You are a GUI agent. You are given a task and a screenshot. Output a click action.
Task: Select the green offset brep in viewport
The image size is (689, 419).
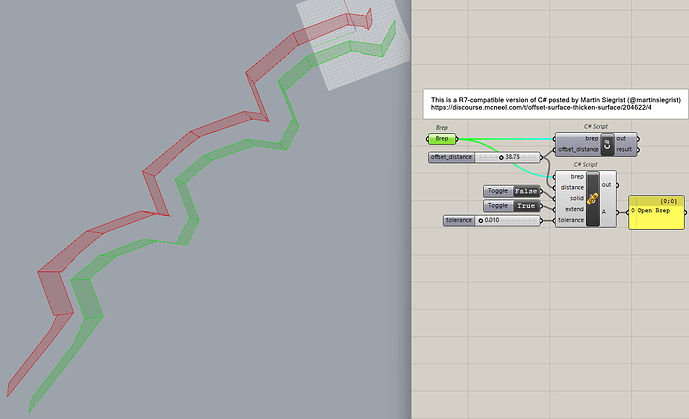85,298
